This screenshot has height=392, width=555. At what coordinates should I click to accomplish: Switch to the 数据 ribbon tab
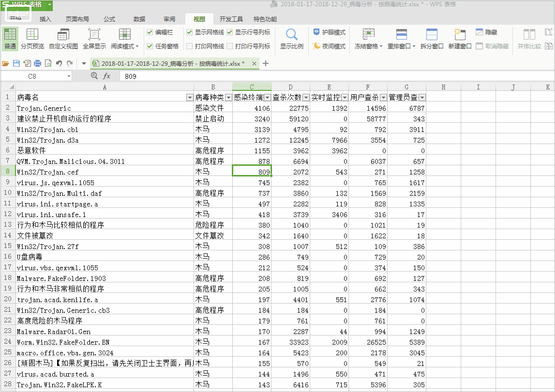139,19
